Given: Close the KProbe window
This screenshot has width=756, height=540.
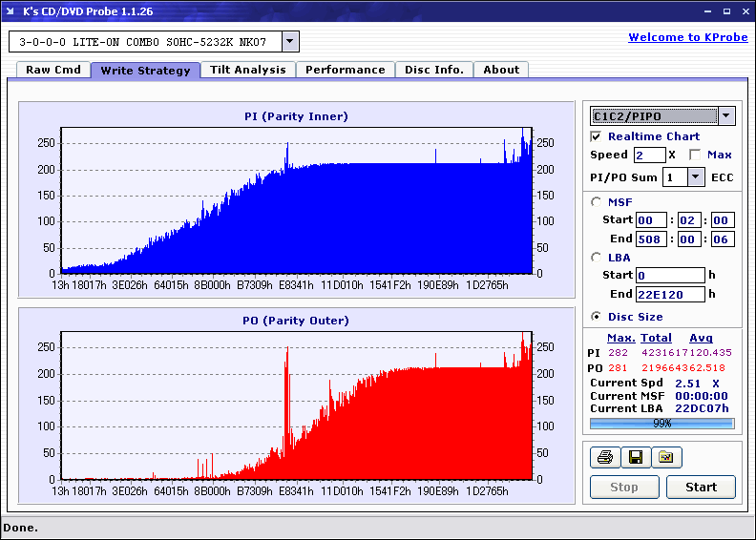Looking at the screenshot, I should coord(745,11).
